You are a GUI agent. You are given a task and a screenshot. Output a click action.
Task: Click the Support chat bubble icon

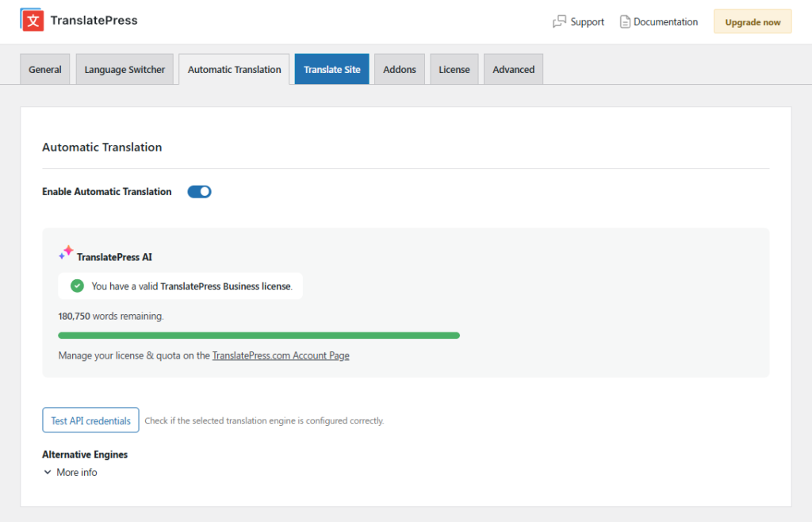(559, 22)
